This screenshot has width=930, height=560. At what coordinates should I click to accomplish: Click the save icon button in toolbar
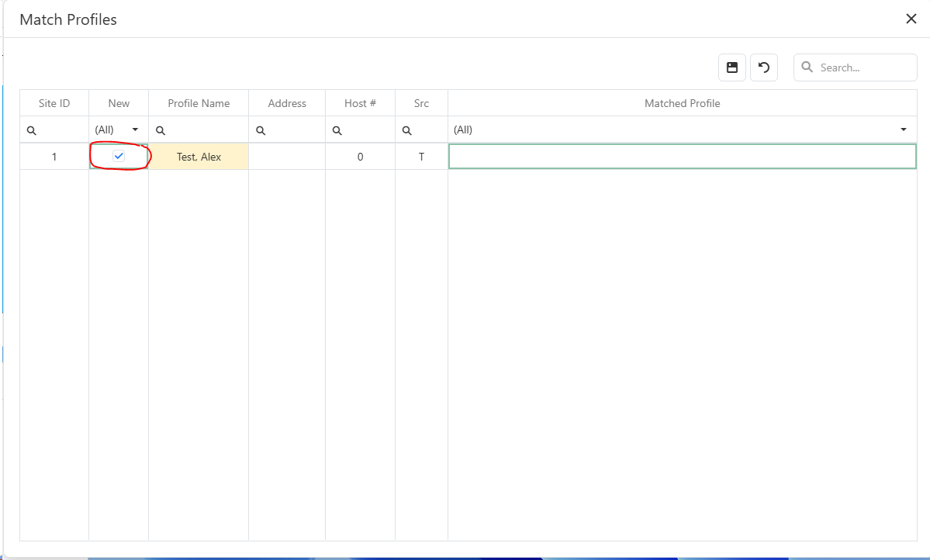(732, 67)
